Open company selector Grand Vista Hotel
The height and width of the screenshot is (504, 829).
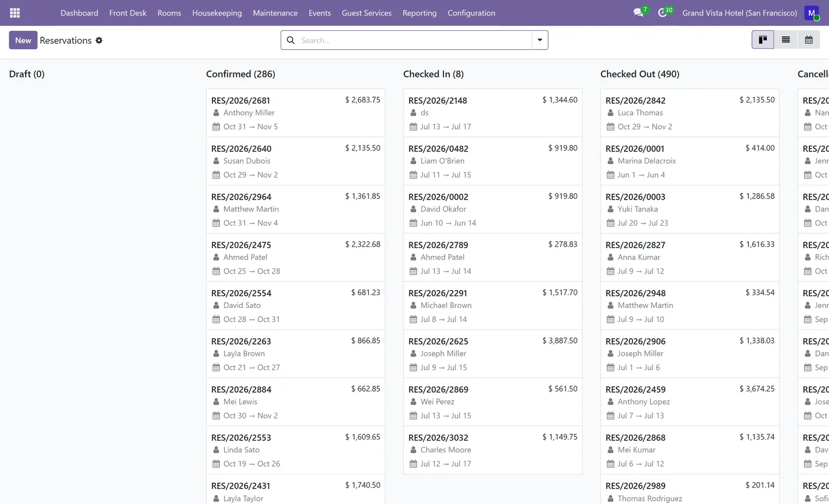coord(740,12)
